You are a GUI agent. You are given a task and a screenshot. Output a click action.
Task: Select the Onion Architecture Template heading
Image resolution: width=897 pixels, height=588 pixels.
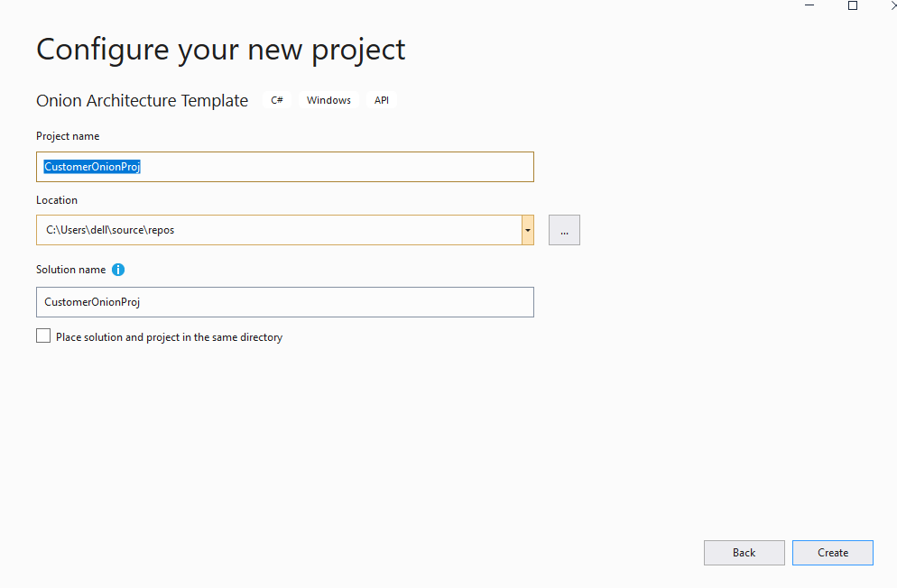(142, 100)
